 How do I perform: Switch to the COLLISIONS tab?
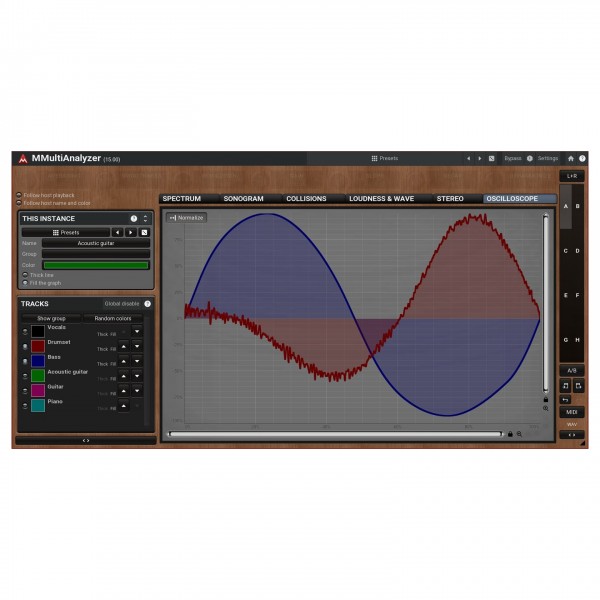pos(312,199)
